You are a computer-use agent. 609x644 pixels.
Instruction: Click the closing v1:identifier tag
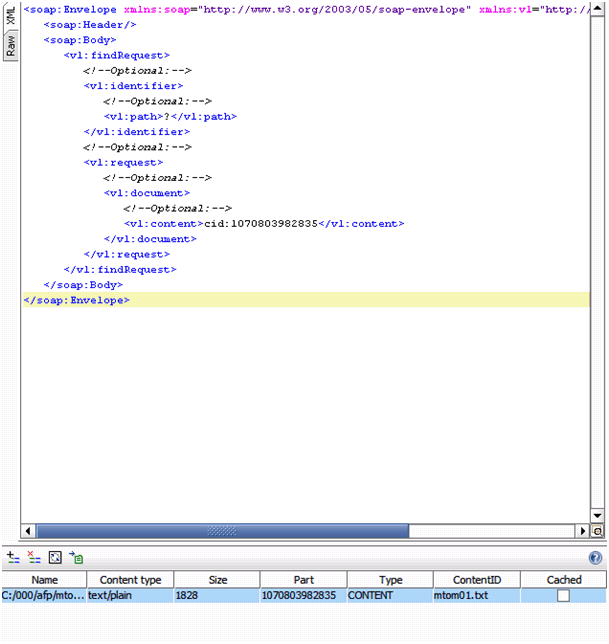pos(137,132)
